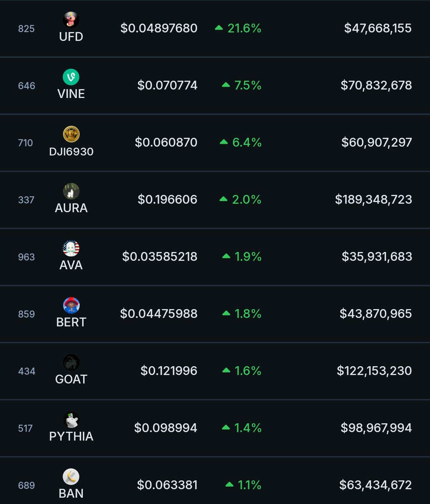Screen dimensions: 430x504
Task: Open the dark GOAT token icon
Action: (71, 362)
